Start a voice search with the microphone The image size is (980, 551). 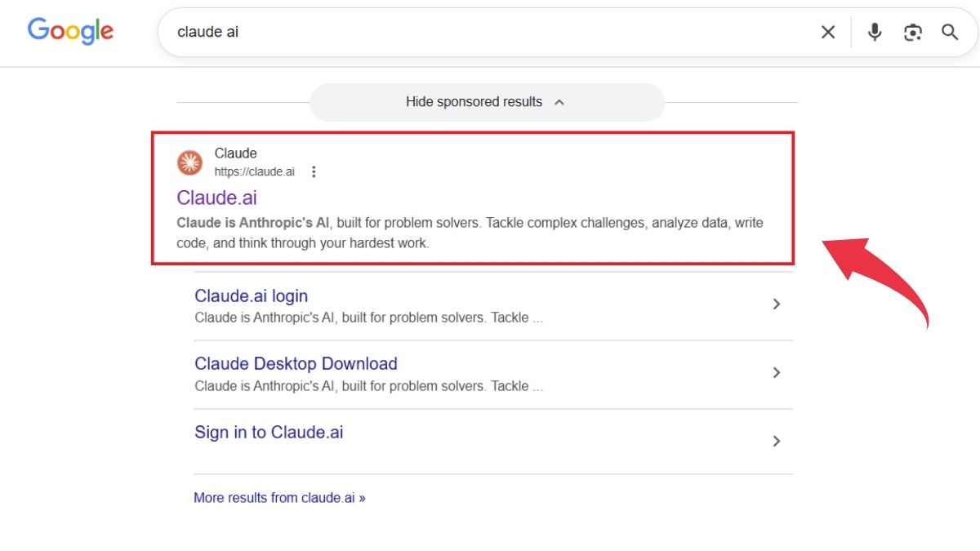point(875,32)
